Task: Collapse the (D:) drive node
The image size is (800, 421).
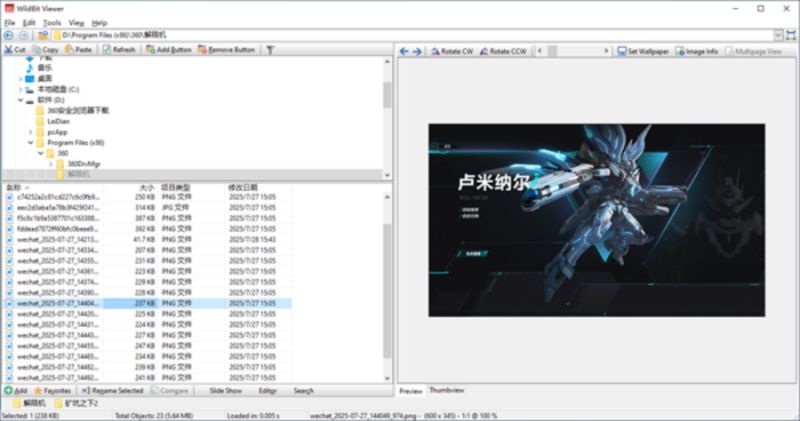Action: 20,100
